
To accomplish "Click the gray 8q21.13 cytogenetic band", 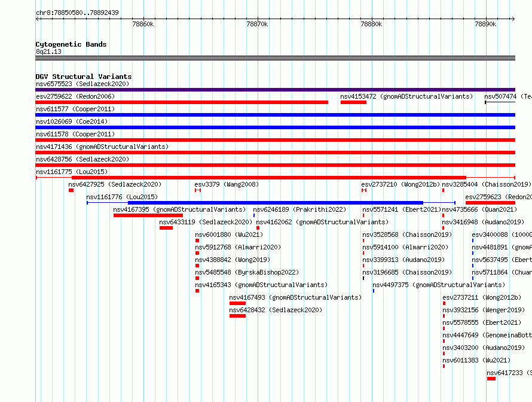I will click(x=275, y=58).
